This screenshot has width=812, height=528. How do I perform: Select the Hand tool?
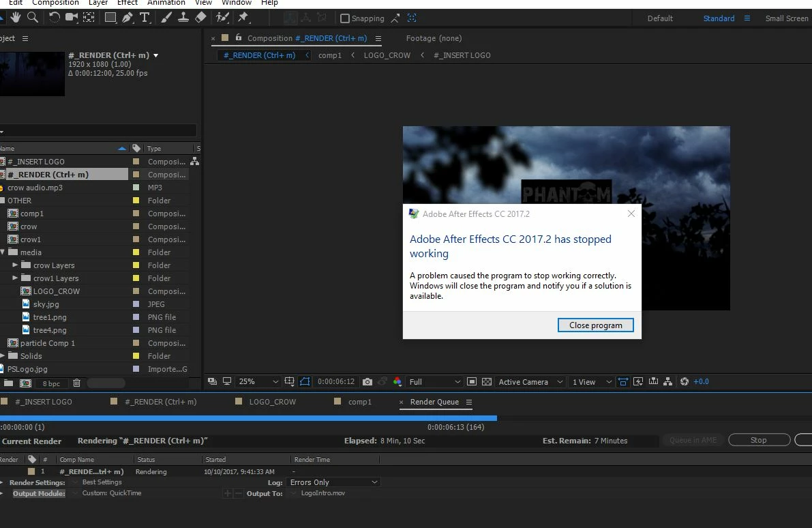point(16,18)
